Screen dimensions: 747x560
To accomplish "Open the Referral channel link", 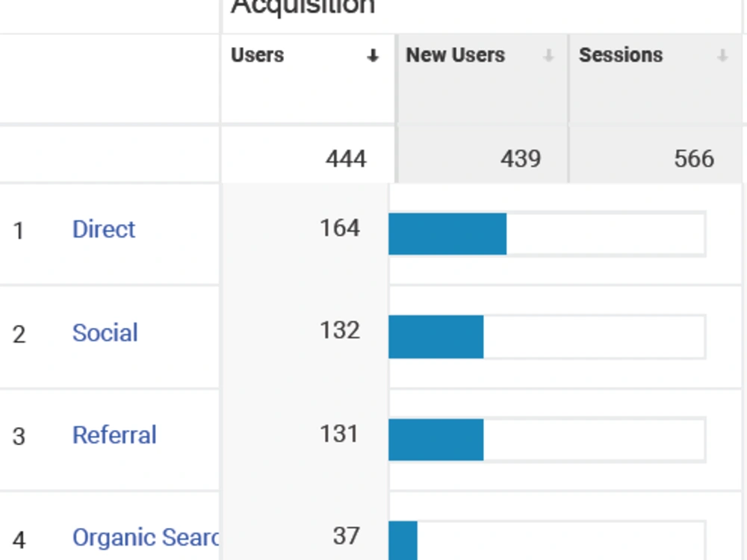I will pos(114,435).
